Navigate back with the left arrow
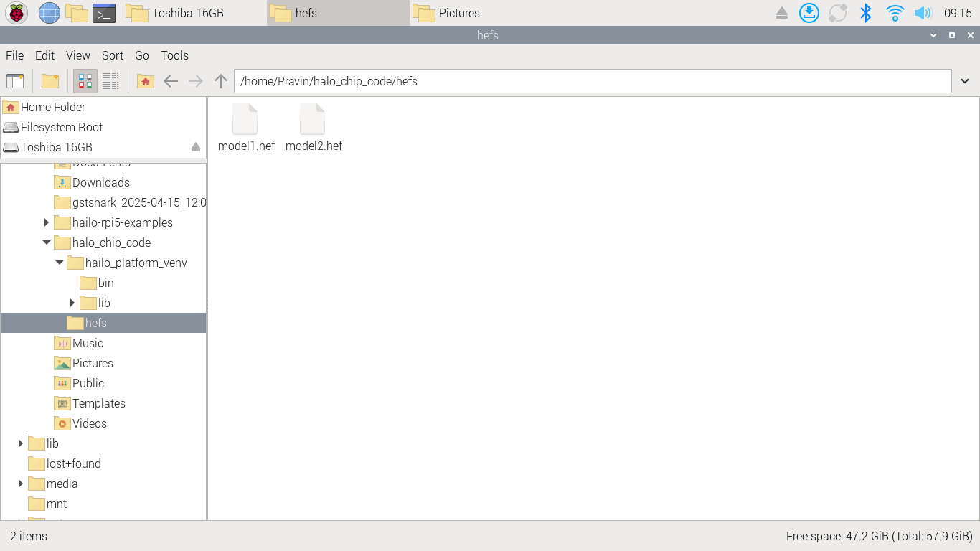980x551 pixels. (171, 81)
